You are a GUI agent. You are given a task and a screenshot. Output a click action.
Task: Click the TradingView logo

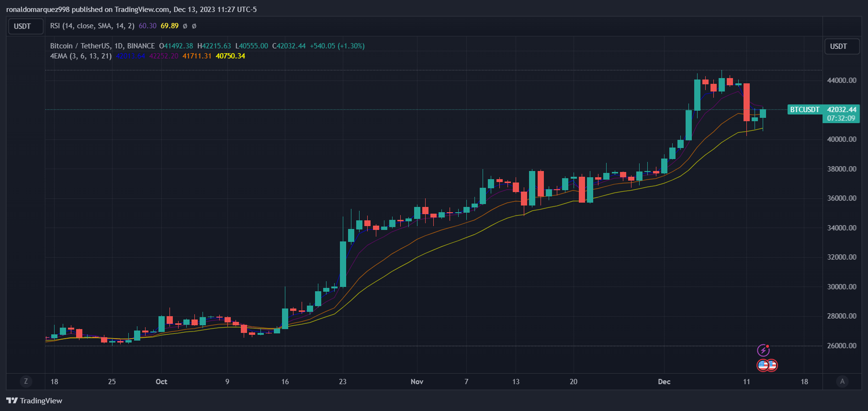click(x=34, y=400)
